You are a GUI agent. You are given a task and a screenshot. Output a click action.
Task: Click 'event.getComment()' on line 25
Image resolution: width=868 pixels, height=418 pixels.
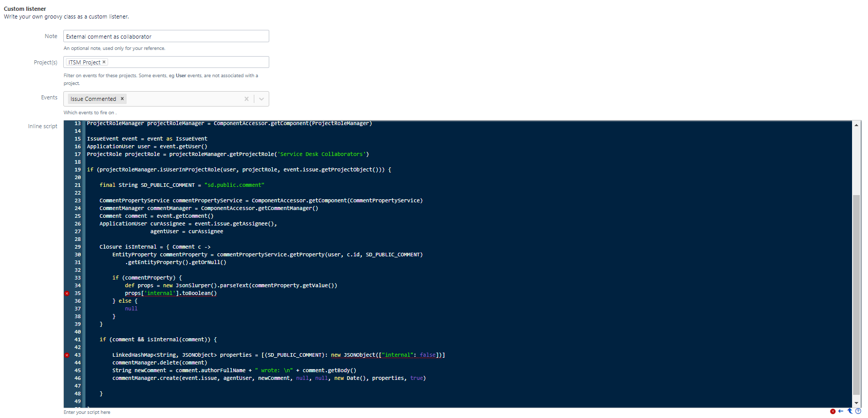point(185,216)
